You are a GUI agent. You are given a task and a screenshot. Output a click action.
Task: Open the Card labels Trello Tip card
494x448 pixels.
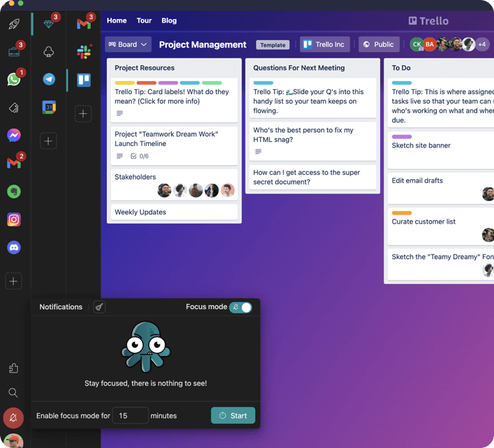coord(174,100)
